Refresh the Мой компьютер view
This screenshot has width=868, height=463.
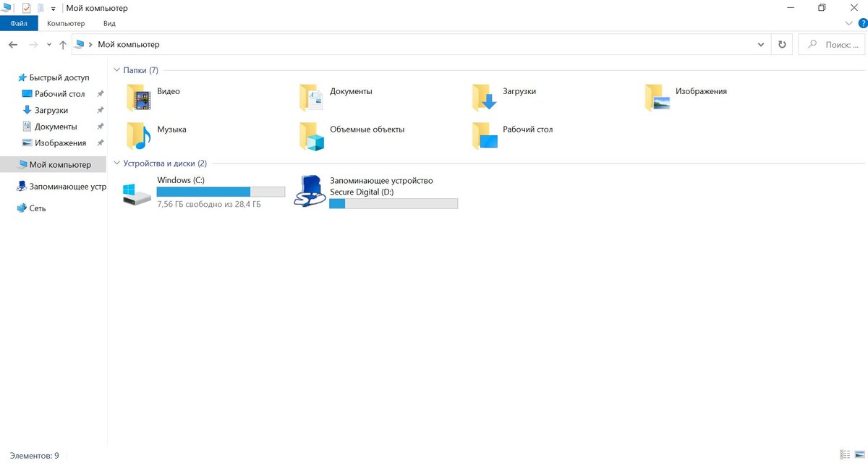[x=782, y=44]
